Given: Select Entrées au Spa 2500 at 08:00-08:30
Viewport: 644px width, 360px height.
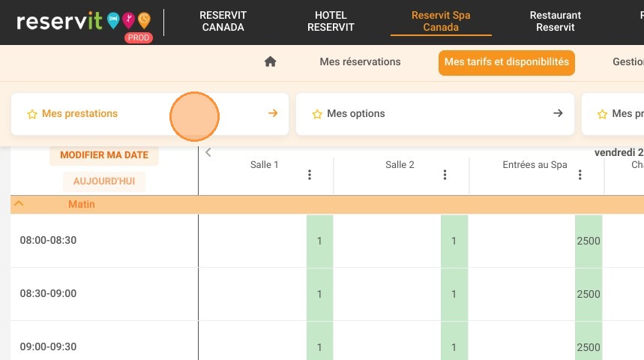Looking at the screenshot, I should pos(589,241).
